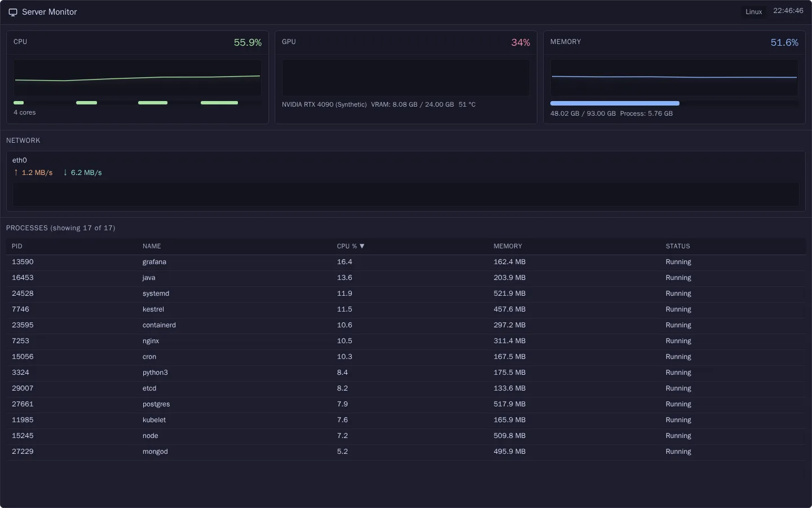This screenshot has height=508, width=812.
Task: Select the nginx process name
Action: point(151,341)
